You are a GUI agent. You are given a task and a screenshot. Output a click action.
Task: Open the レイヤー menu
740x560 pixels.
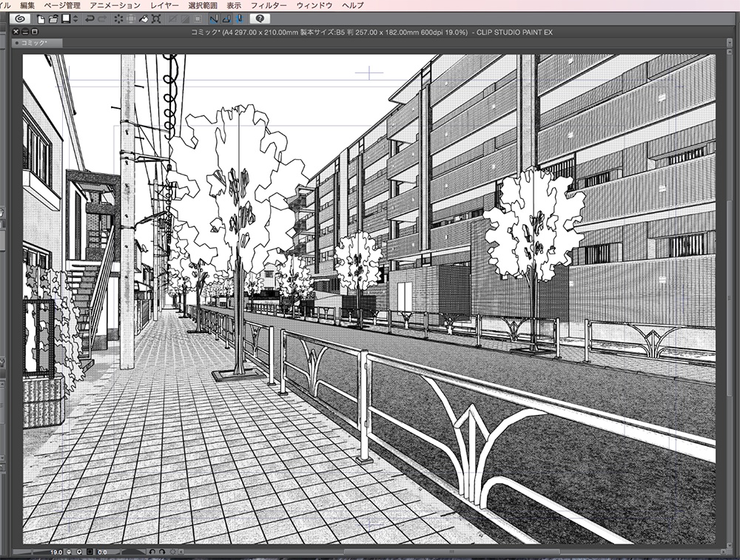166,4
